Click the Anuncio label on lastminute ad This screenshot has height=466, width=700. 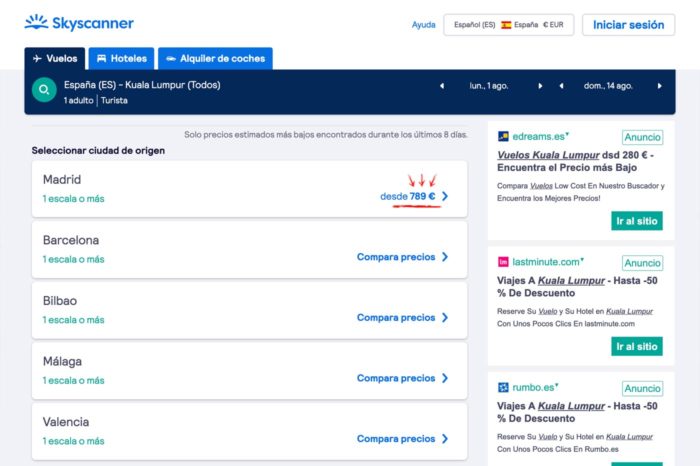tap(642, 263)
